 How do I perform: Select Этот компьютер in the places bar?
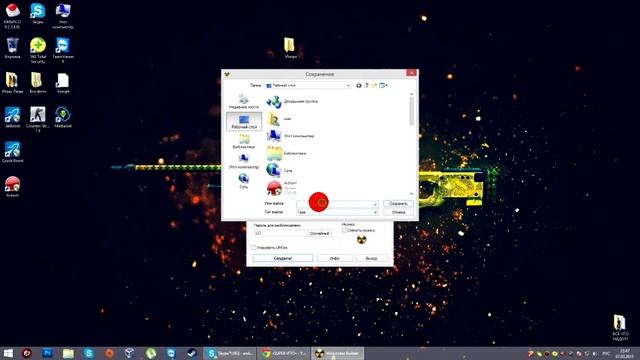244,162
